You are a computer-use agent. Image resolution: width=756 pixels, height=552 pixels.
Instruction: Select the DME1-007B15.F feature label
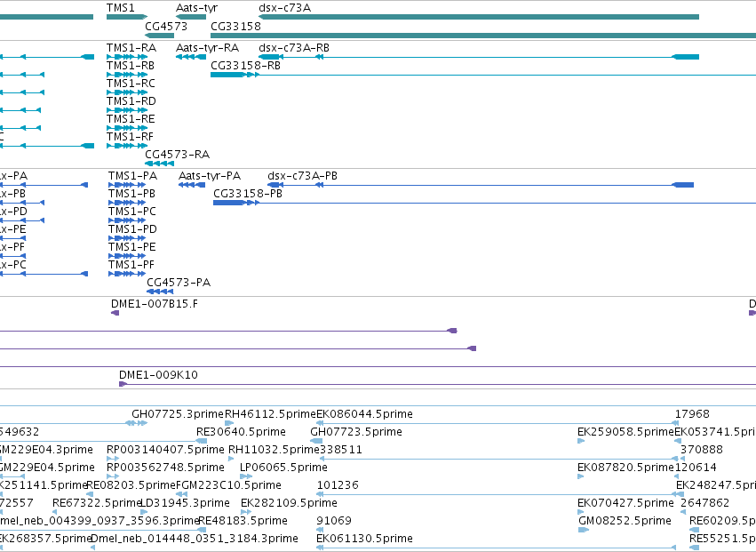[155, 304]
